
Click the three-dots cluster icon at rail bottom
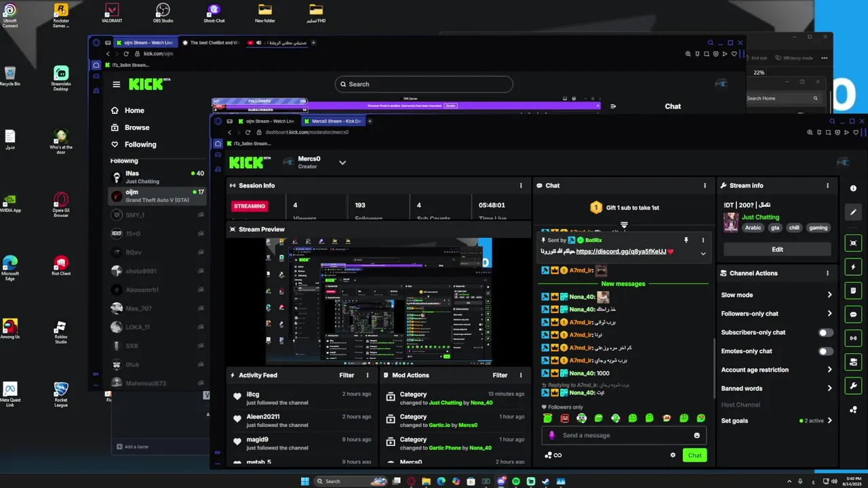pos(853,409)
